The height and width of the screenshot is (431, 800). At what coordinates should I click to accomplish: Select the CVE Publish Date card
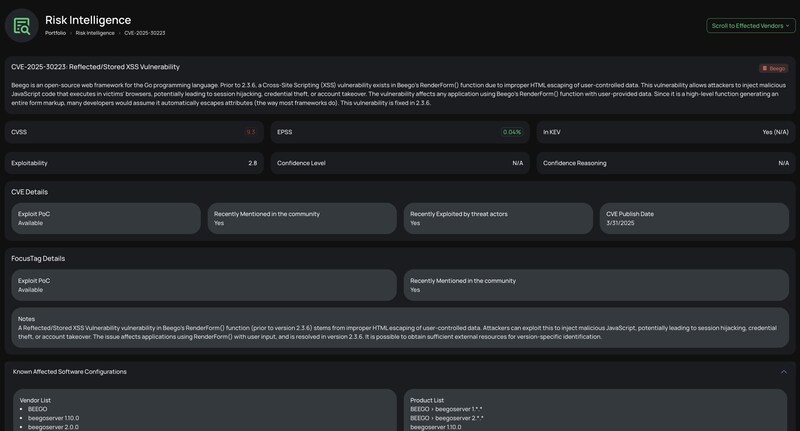tap(694, 219)
